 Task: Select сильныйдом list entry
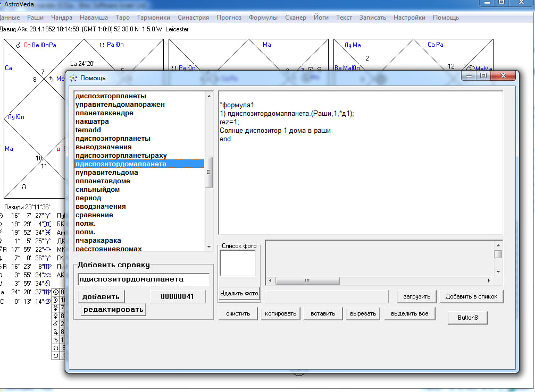click(x=97, y=190)
